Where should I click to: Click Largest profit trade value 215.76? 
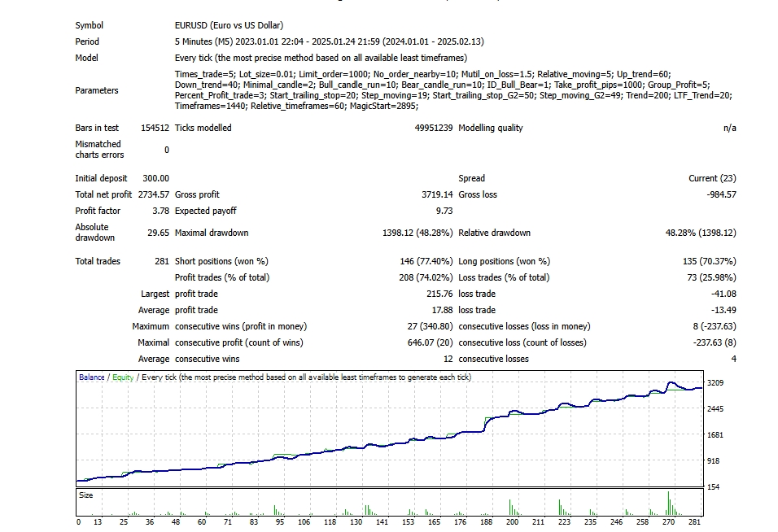coord(439,294)
